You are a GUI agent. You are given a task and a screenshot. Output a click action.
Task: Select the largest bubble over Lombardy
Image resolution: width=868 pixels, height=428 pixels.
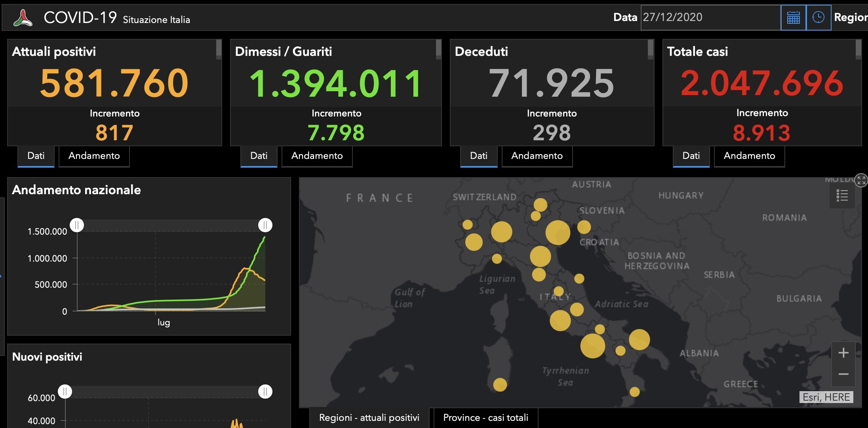pyautogui.click(x=501, y=232)
